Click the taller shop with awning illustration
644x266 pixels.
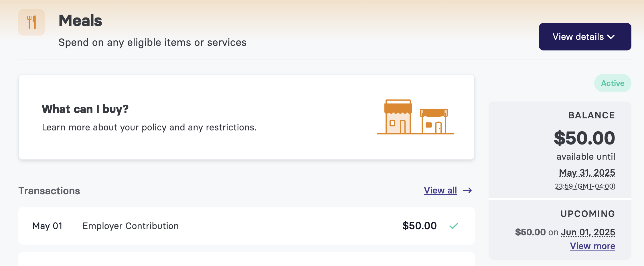click(398, 117)
